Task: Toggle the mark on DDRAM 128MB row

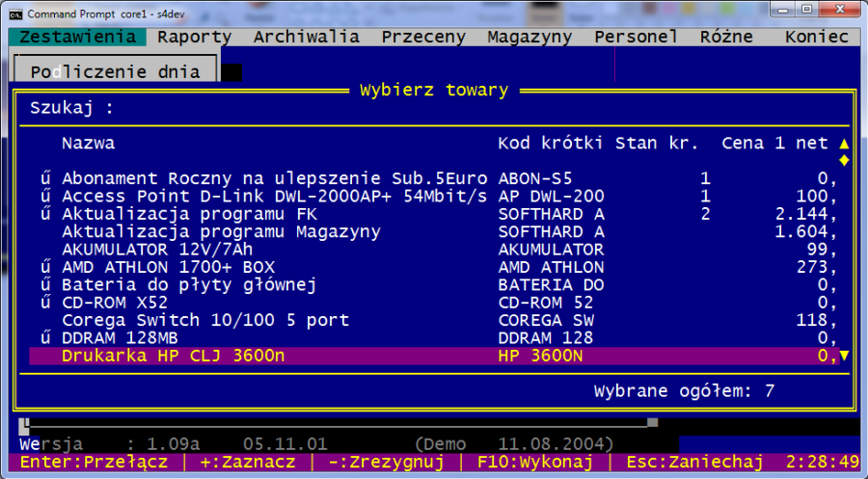Action: tap(45, 337)
